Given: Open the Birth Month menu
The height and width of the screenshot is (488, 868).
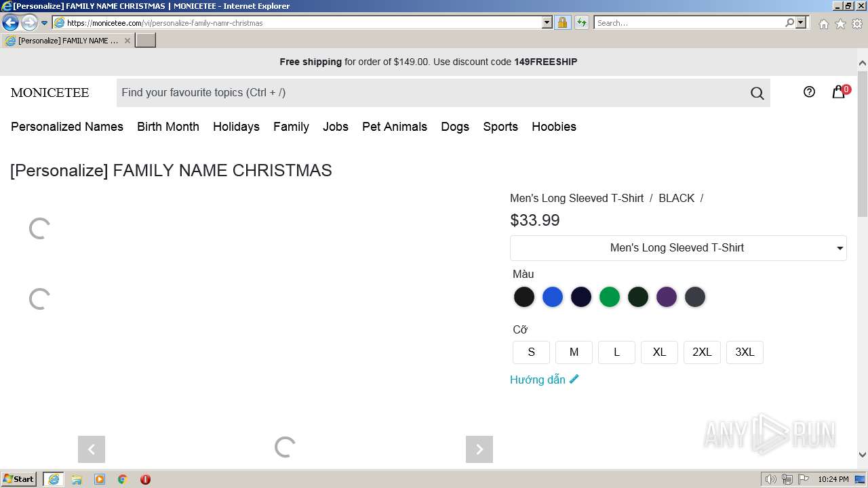Looking at the screenshot, I should tap(168, 127).
